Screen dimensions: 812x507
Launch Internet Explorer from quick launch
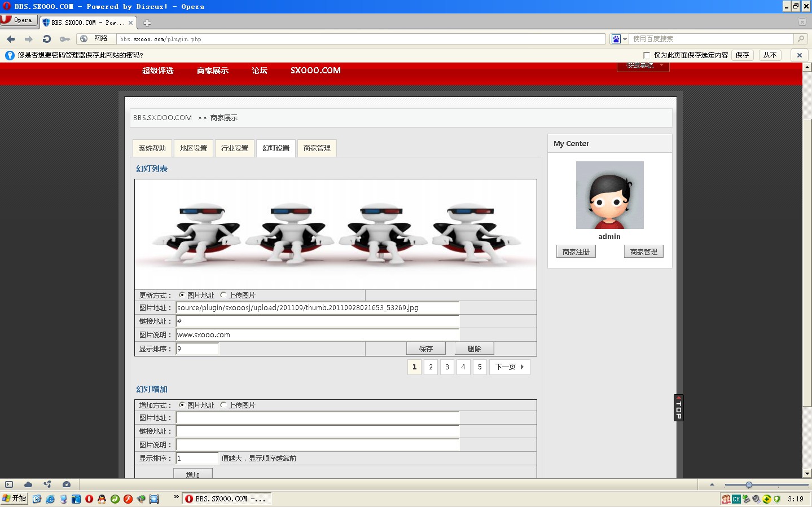pyautogui.click(x=50, y=499)
